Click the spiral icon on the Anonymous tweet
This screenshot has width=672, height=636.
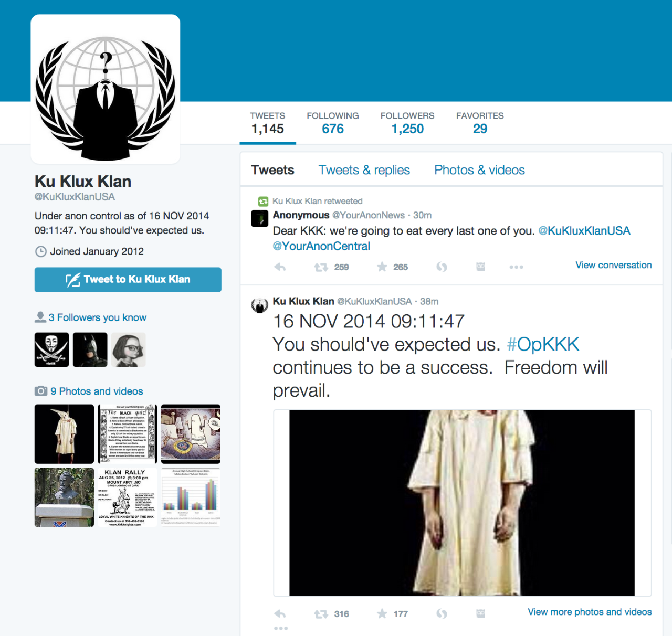pyautogui.click(x=442, y=267)
